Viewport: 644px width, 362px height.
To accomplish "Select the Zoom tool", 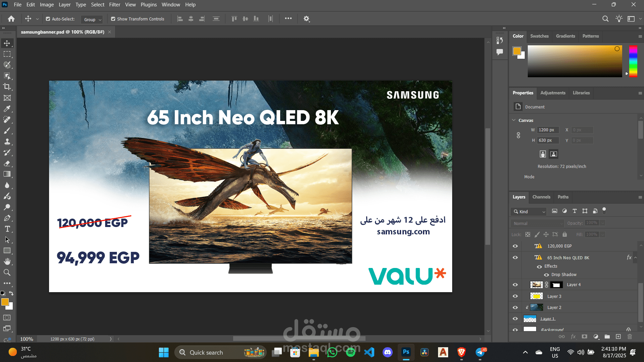I will 7,272.
